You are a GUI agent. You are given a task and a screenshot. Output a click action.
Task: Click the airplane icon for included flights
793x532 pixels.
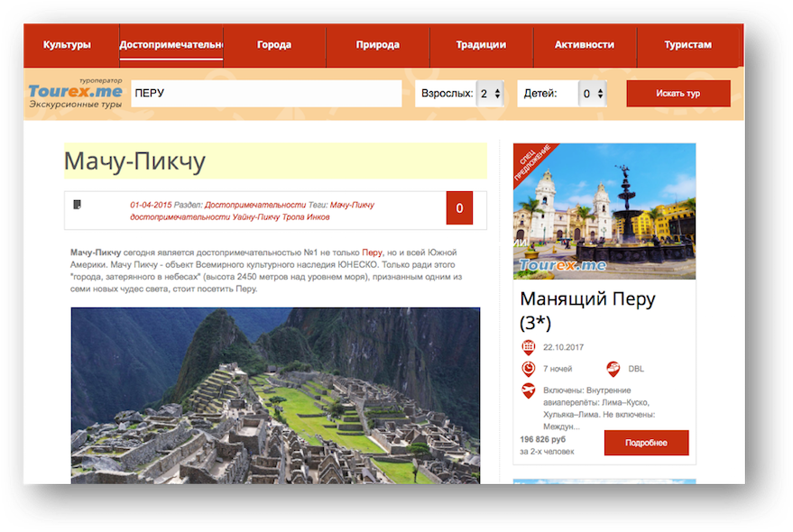coord(529,390)
